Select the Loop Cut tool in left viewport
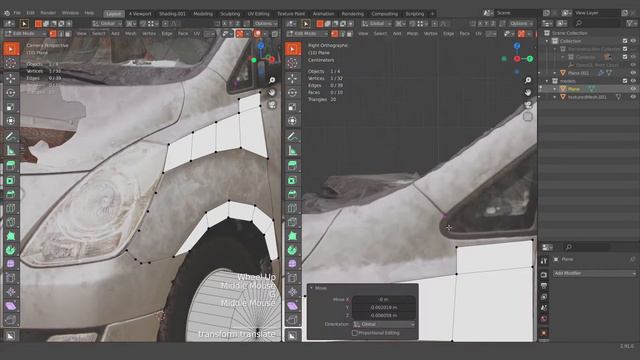The image size is (640, 360). point(11,209)
